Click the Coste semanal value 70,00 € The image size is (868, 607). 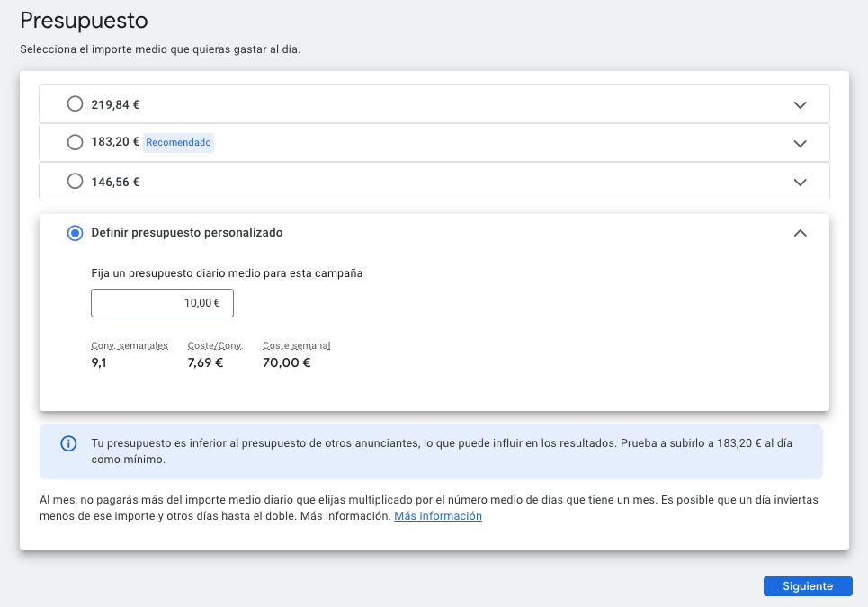pos(287,362)
